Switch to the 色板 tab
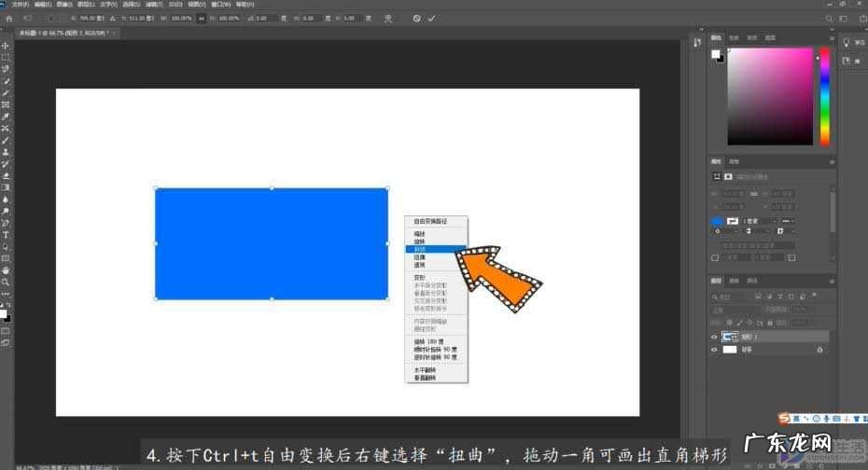 pyautogui.click(x=734, y=38)
